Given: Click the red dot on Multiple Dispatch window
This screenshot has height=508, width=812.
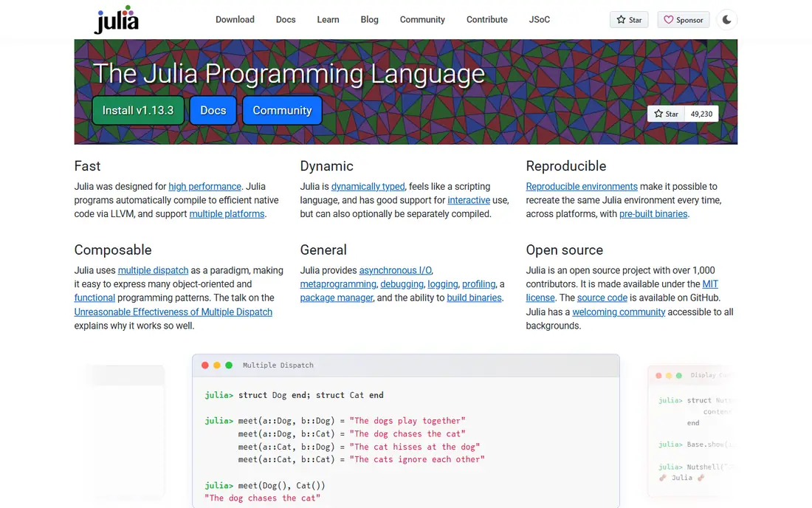Looking at the screenshot, I should 205,365.
